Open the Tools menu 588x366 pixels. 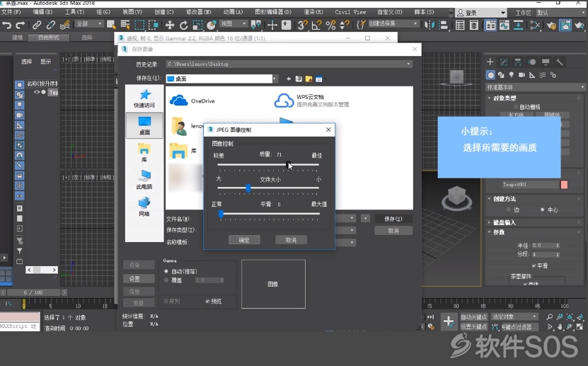coord(74,12)
